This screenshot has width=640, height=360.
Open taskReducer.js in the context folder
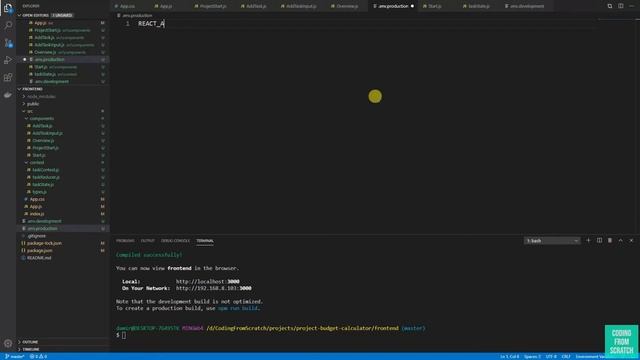pyautogui.click(x=46, y=177)
